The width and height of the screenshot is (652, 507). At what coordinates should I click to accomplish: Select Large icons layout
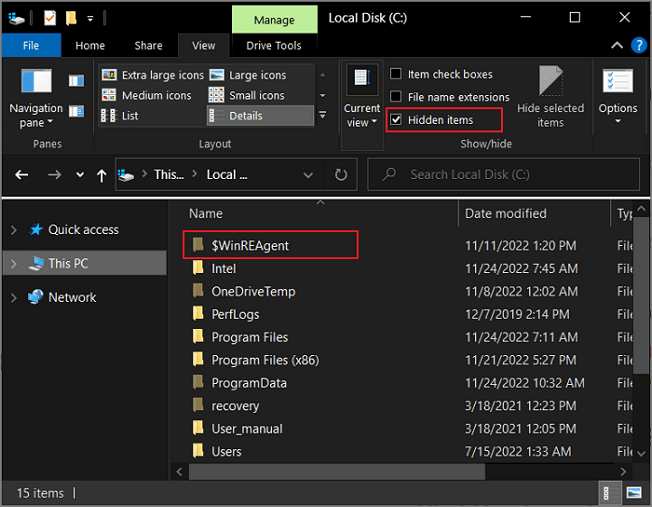click(248, 75)
